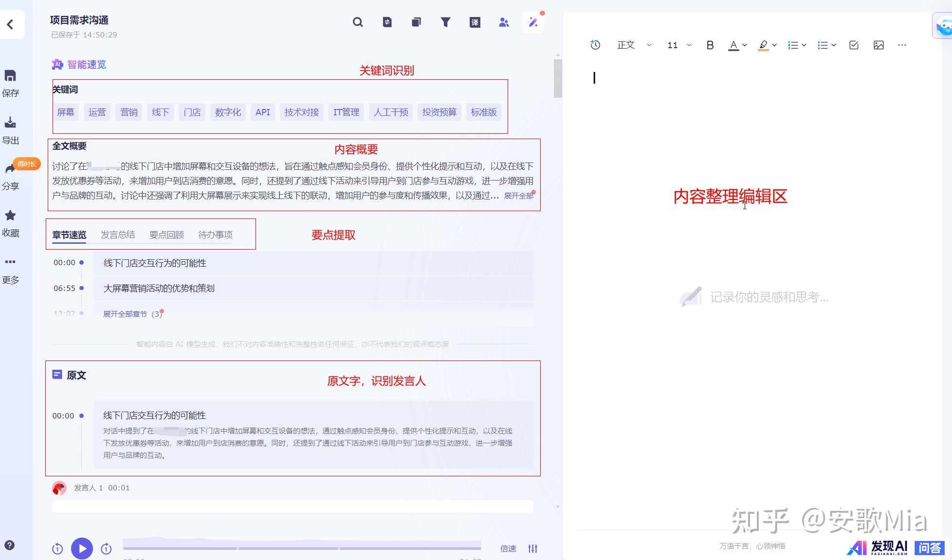
Task: Click 展开全部 link in summary
Action: 518,196
